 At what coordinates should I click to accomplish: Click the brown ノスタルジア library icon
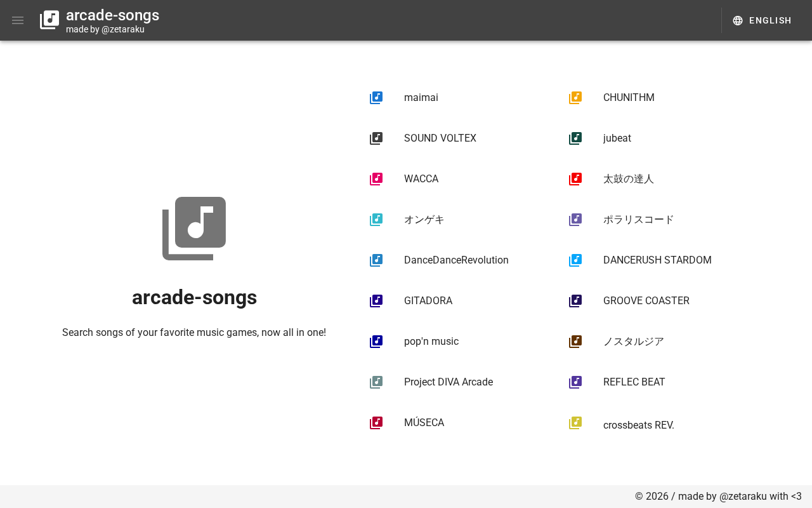click(575, 342)
